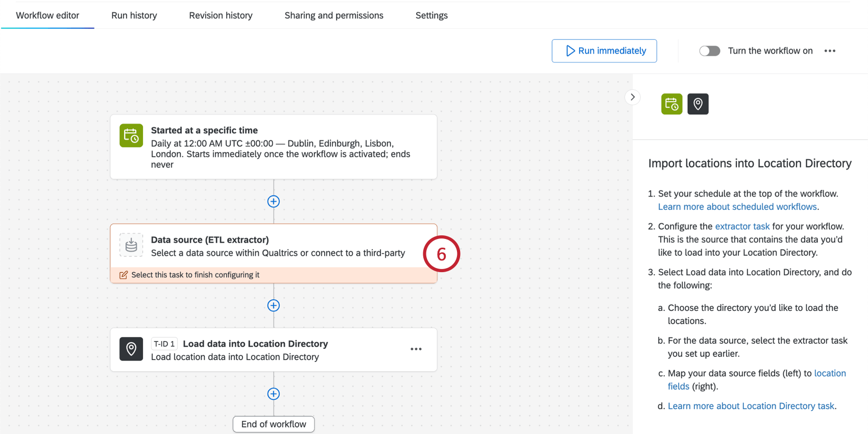Image resolution: width=868 pixels, height=434 pixels.
Task: Click the green schedule icon in side panel
Action: click(x=671, y=104)
